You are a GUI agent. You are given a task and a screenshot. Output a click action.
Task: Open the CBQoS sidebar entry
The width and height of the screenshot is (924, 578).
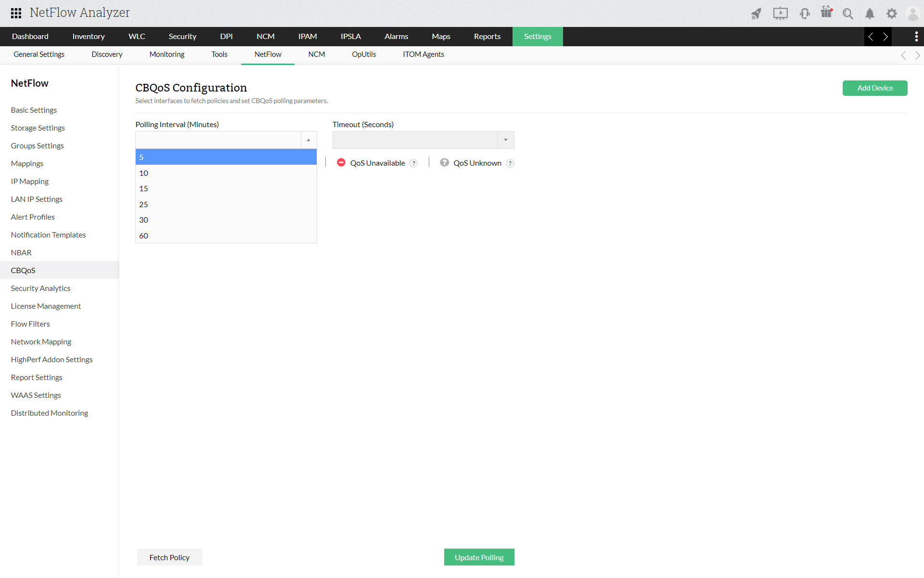tap(23, 270)
